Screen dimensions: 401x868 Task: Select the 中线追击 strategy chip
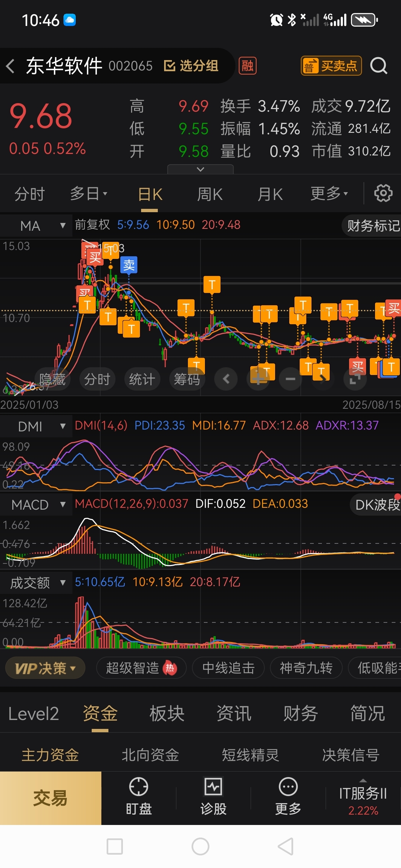click(x=228, y=668)
